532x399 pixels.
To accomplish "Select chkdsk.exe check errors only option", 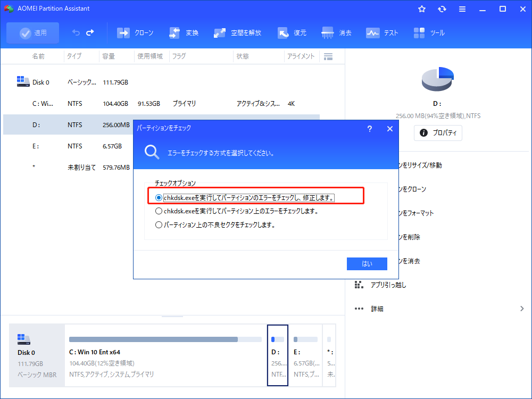I will [x=159, y=211].
